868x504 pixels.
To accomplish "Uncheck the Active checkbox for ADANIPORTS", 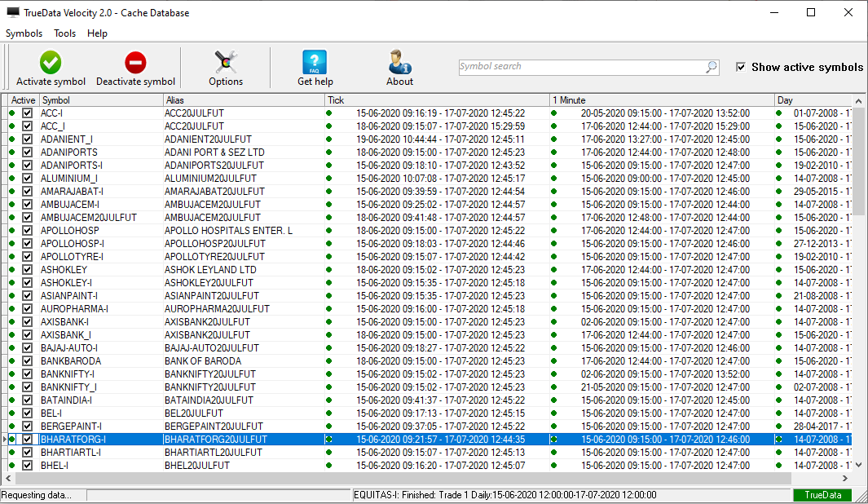I will 27,153.
